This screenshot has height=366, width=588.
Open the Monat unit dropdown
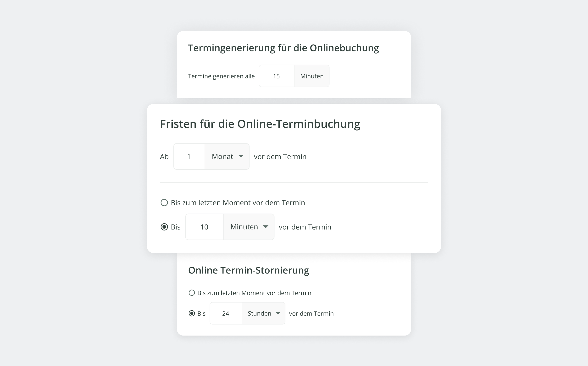[227, 157]
